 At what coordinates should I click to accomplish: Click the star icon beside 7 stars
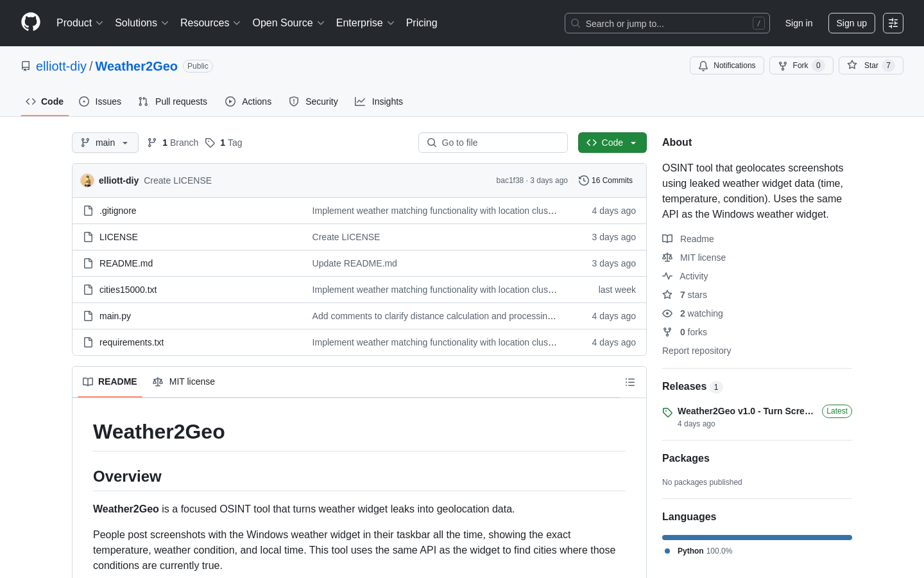(x=667, y=295)
